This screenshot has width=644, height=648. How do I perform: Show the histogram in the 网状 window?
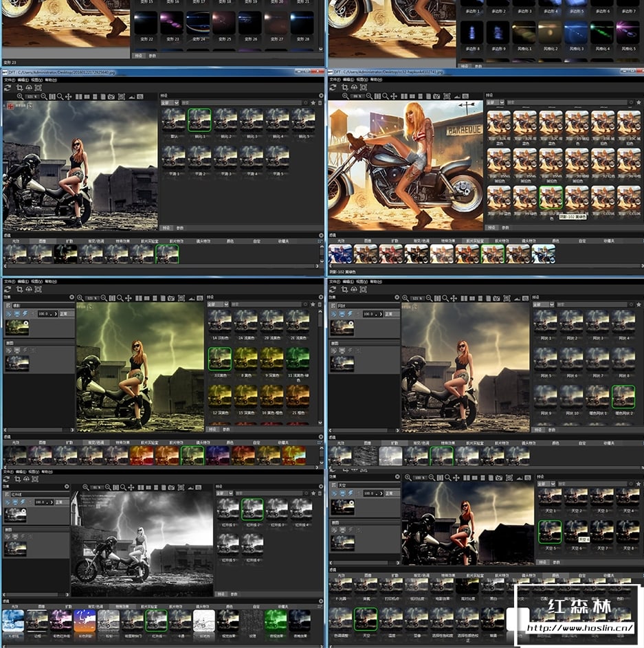(518, 298)
